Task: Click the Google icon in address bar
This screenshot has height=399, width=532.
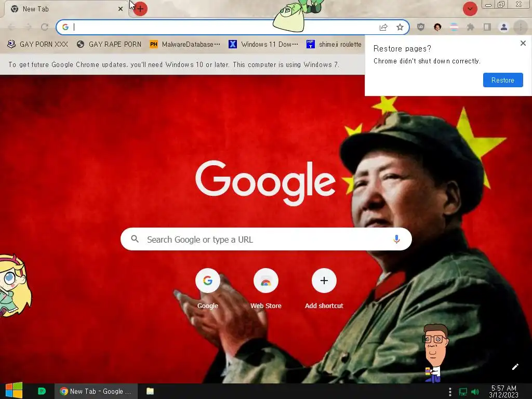Action: (65, 27)
